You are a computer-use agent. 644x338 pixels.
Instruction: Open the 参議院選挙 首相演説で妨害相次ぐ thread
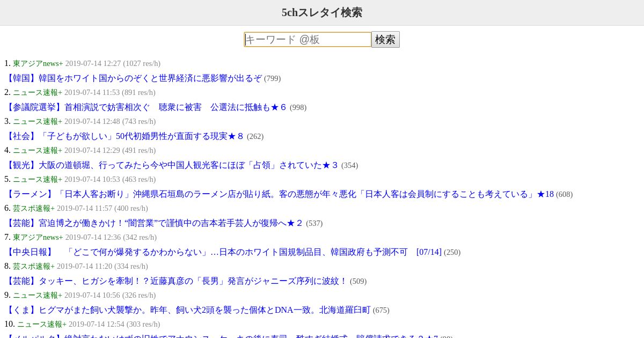click(146, 107)
